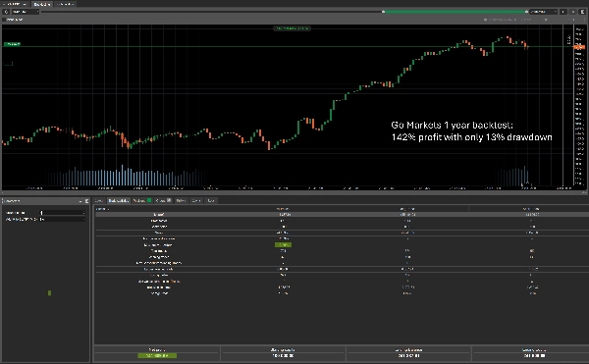The height and width of the screenshot is (364, 589).
Task: Click the first small button after the period dropdown
Action: point(563,12)
